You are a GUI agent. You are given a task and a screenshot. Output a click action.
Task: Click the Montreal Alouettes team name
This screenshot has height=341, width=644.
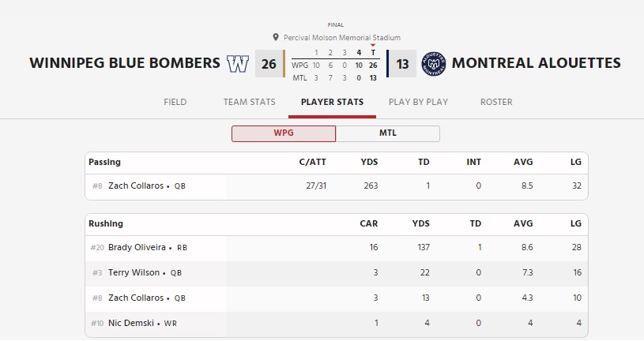click(x=536, y=63)
